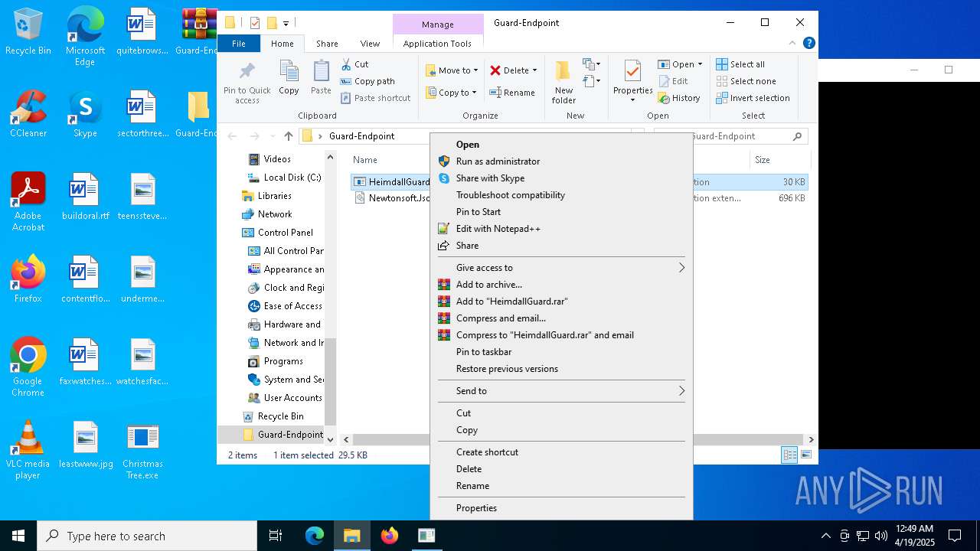Open the Application Tools tab

coord(437,44)
